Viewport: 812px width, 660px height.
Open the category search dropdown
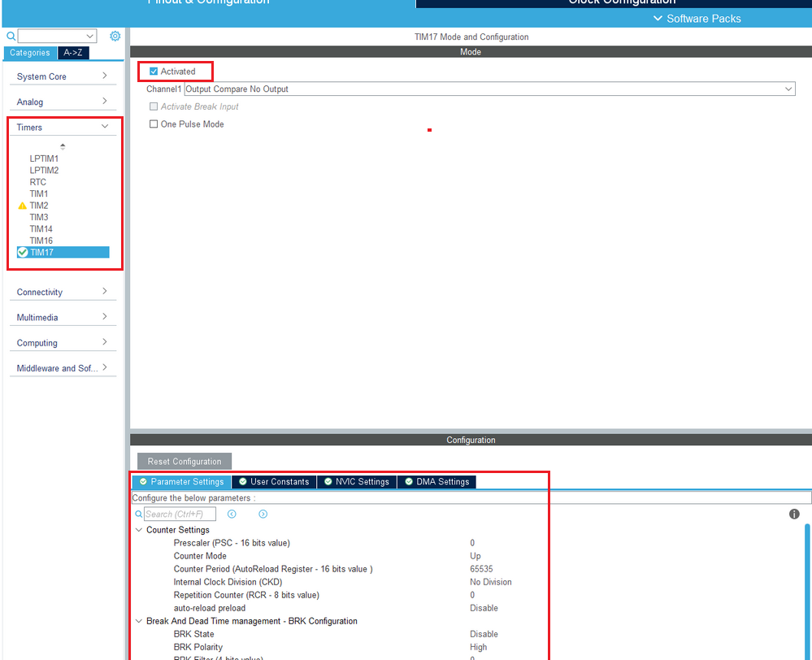pos(90,37)
